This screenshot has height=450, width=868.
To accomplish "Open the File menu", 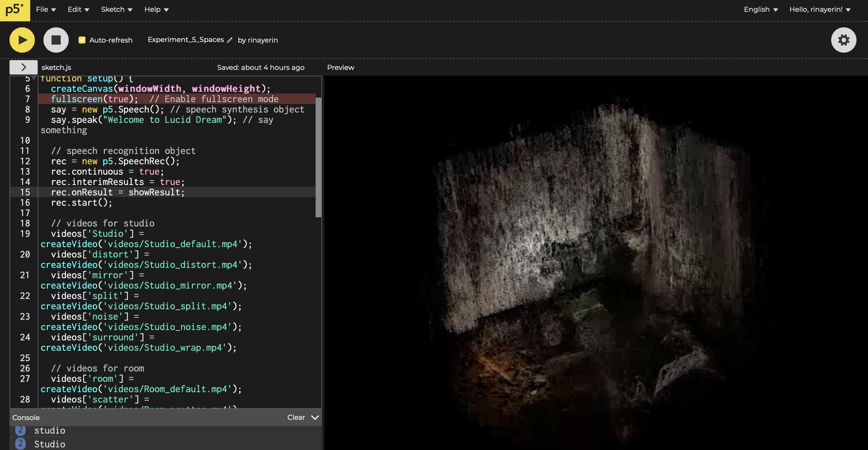I will [x=46, y=9].
